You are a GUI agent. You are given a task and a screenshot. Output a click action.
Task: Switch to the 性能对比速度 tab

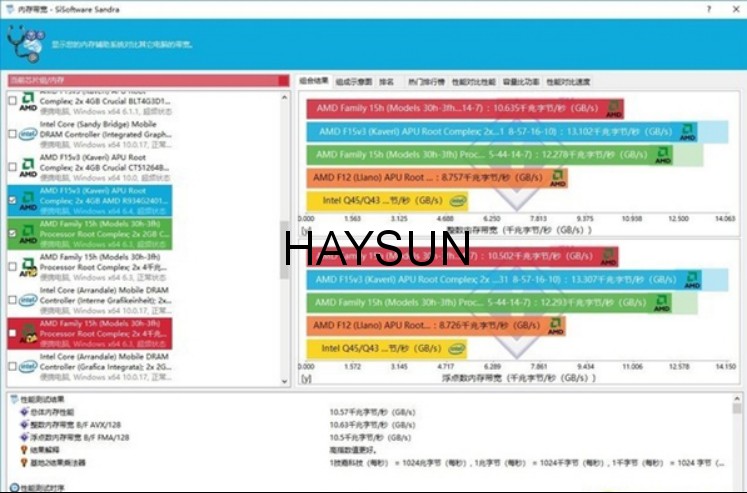click(568, 82)
